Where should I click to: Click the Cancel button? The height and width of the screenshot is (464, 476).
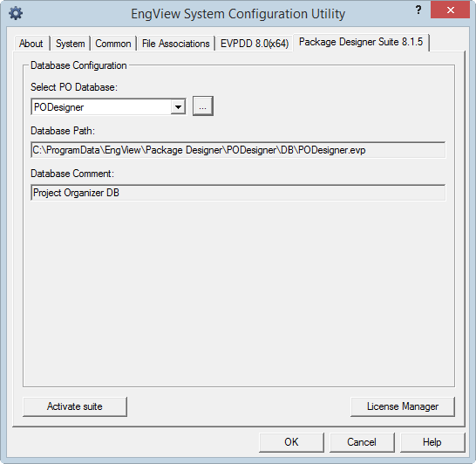[362, 442]
